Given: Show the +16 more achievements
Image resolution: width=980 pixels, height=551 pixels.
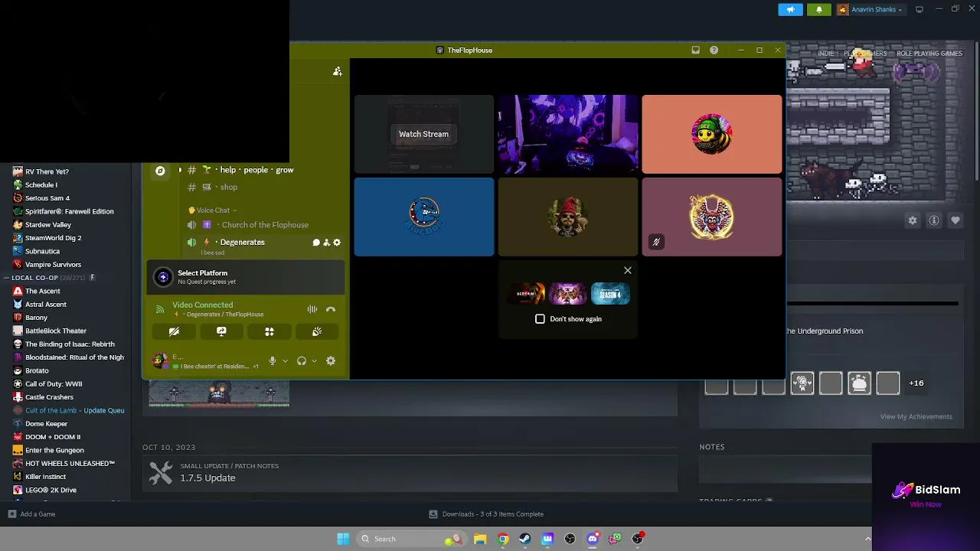Looking at the screenshot, I should click(x=916, y=383).
